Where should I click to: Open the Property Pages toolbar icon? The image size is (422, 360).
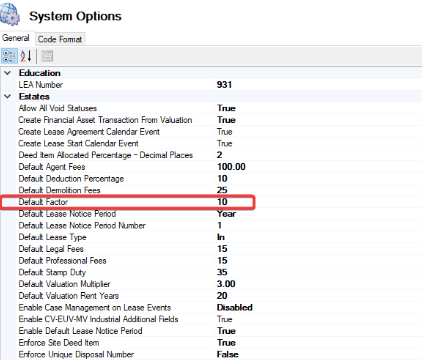pos(47,56)
